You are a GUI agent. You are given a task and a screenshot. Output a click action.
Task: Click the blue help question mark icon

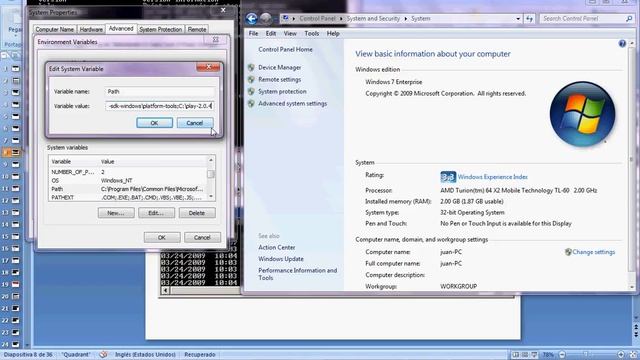click(622, 43)
